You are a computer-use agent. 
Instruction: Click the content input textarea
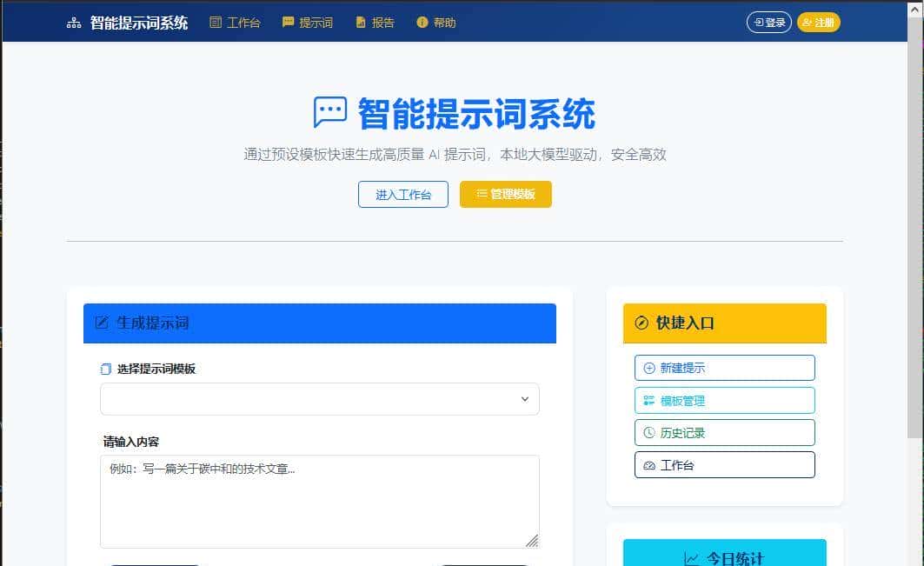pos(319,500)
